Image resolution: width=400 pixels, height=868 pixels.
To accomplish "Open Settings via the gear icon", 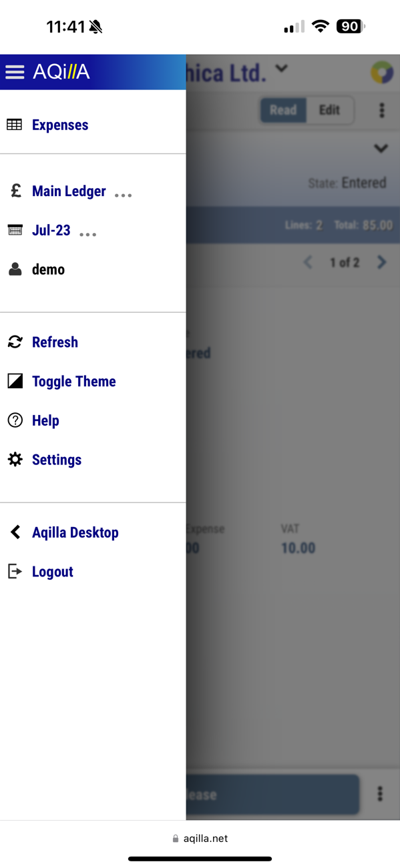I will pyautogui.click(x=15, y=460).
